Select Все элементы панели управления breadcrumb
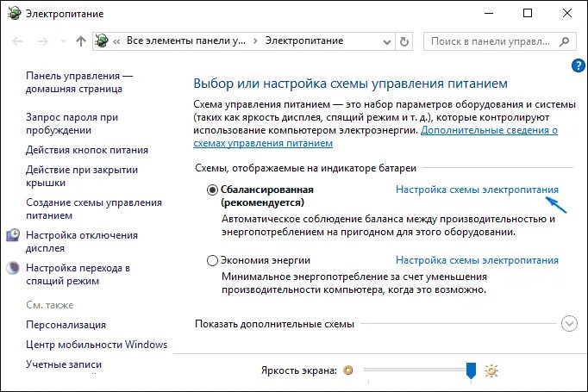Image resolution: width=588 pixels, height=392 pixels. click(186, 40)
